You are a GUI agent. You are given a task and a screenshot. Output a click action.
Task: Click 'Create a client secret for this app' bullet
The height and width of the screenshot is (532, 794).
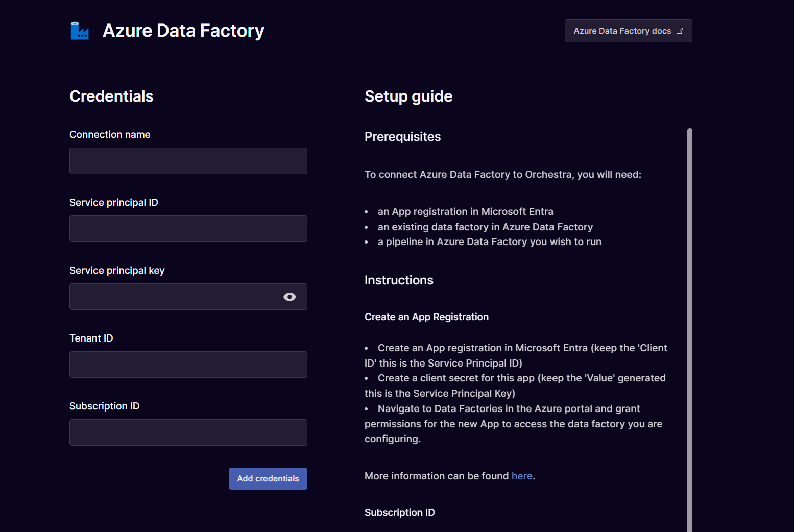515,385
